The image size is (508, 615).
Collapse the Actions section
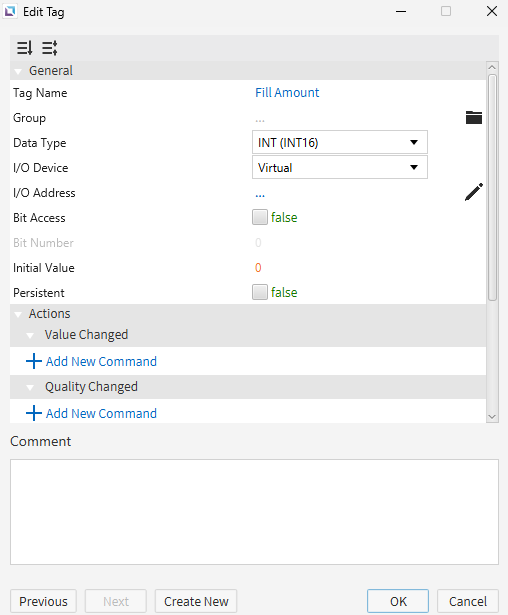tap(18, 315)
